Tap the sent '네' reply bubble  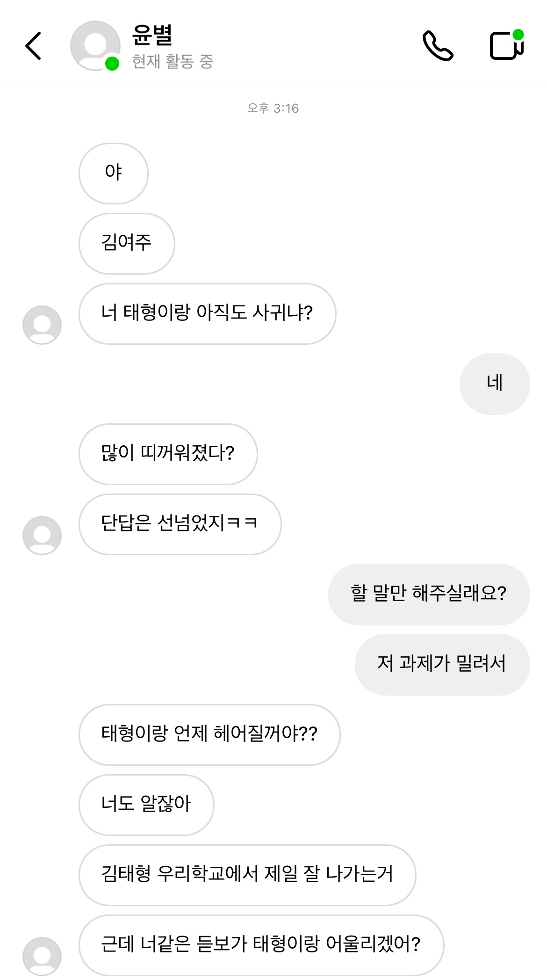click(x=495, y=384)
